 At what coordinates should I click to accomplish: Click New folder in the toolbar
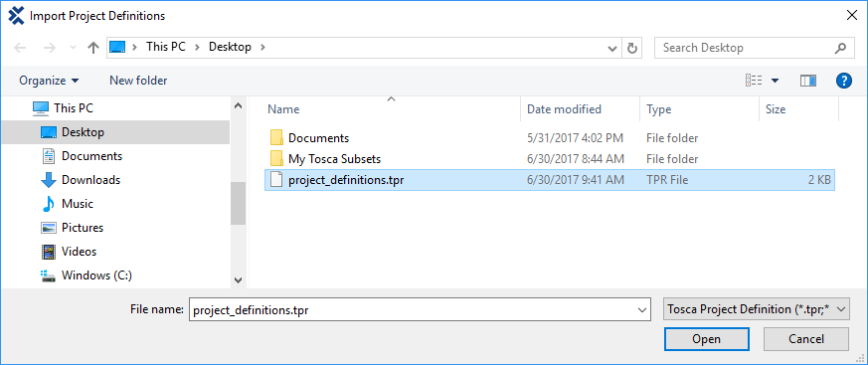(x=138, y=81)
